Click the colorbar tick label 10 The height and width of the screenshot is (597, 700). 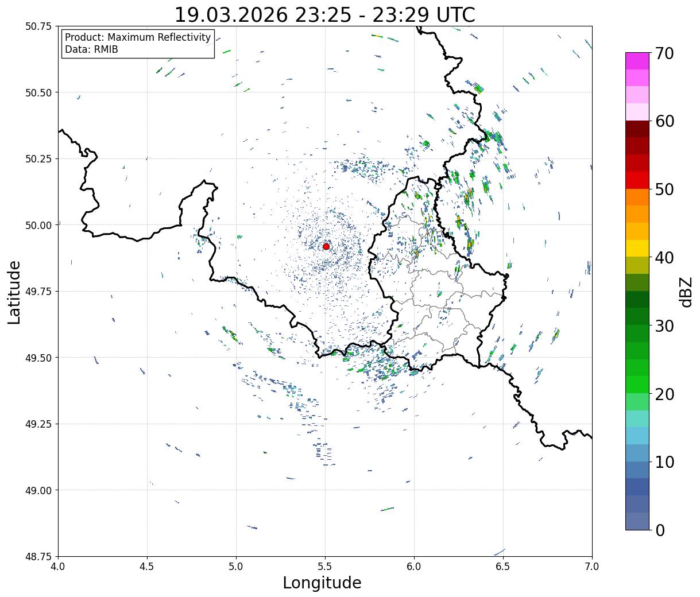[x=664, y=462]
